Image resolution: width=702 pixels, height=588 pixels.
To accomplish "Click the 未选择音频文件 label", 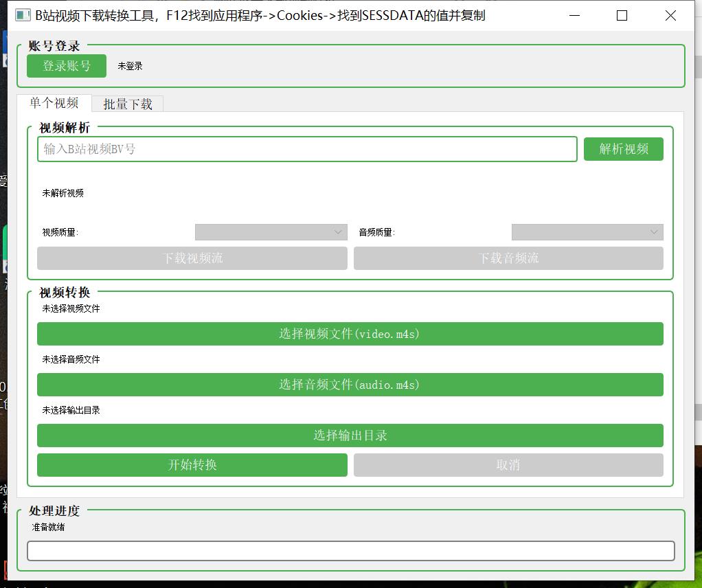I will pos(71,359).
